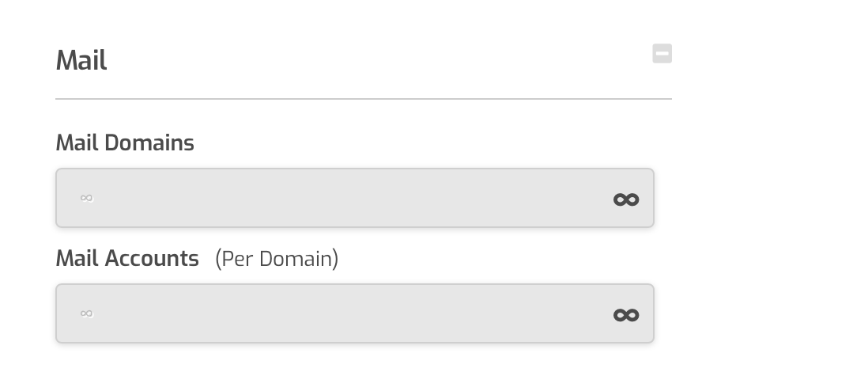This screenshot has width=868, height=391.
Task: Place the cursor in the Mail Accounts box
Action: (355, 313)
